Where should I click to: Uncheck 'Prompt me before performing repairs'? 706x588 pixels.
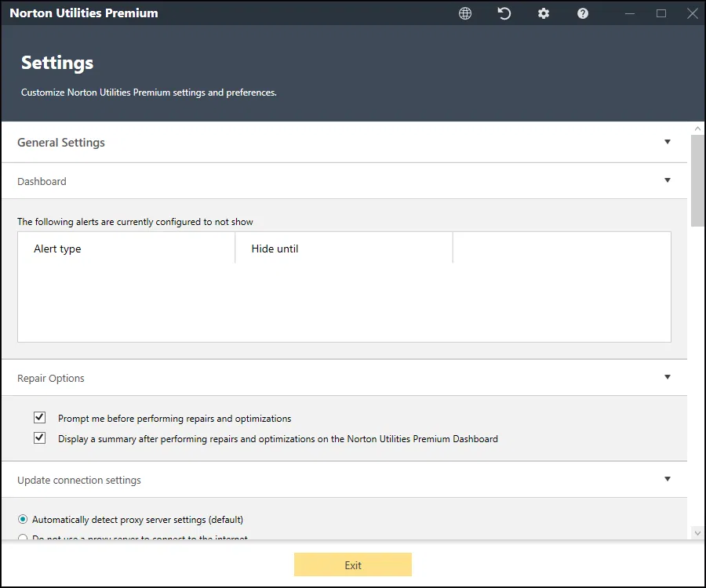point(40,418)
